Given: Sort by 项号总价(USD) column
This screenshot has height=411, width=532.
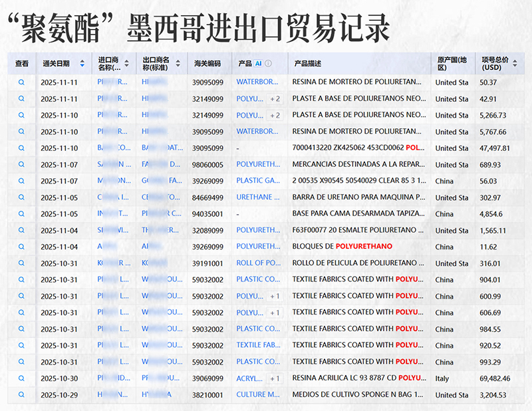Looking at the screenshot, I should coord(515,64).
